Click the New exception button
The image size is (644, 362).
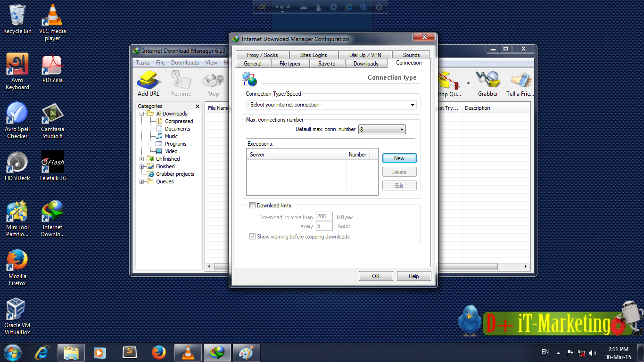[x=399, y=158]
